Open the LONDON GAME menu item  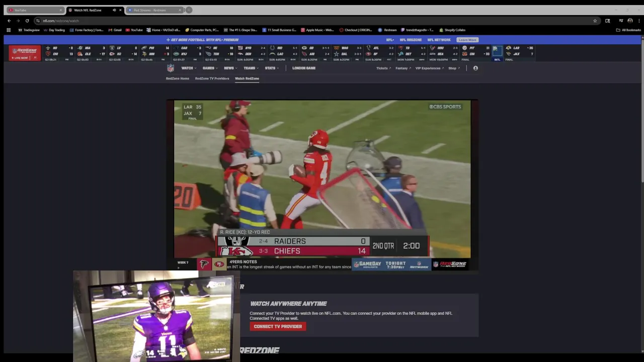point(304,68)
